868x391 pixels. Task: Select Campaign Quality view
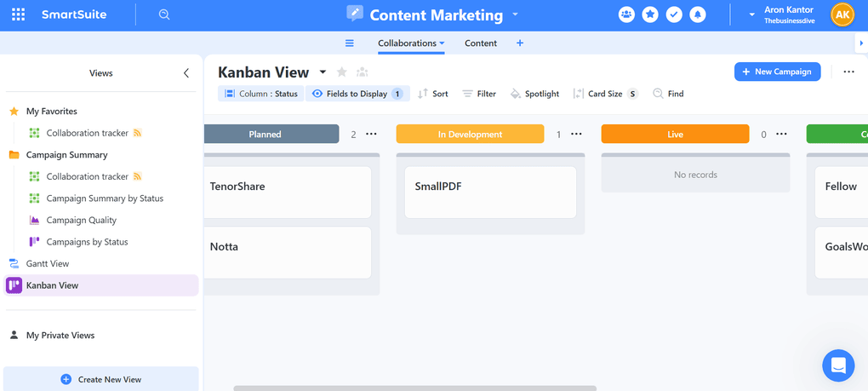click(82, 220)
